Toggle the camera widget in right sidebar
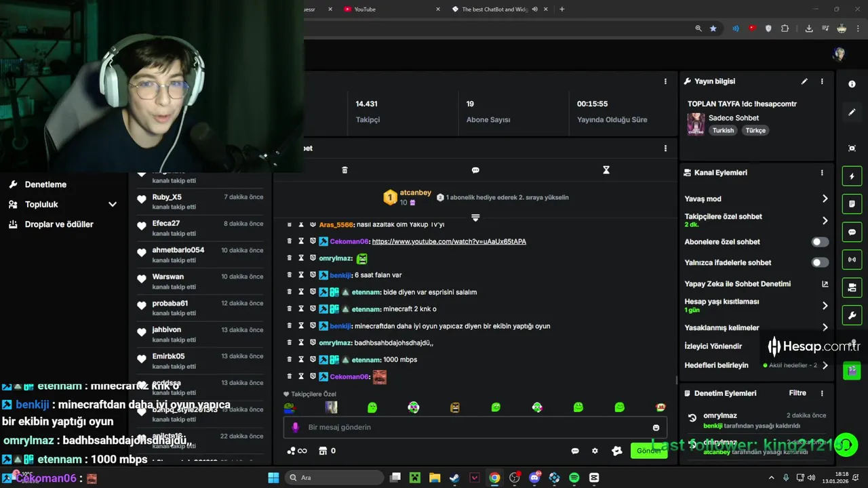Image resolution: width=868 pixels, height=488 pixels. (852, 288)
